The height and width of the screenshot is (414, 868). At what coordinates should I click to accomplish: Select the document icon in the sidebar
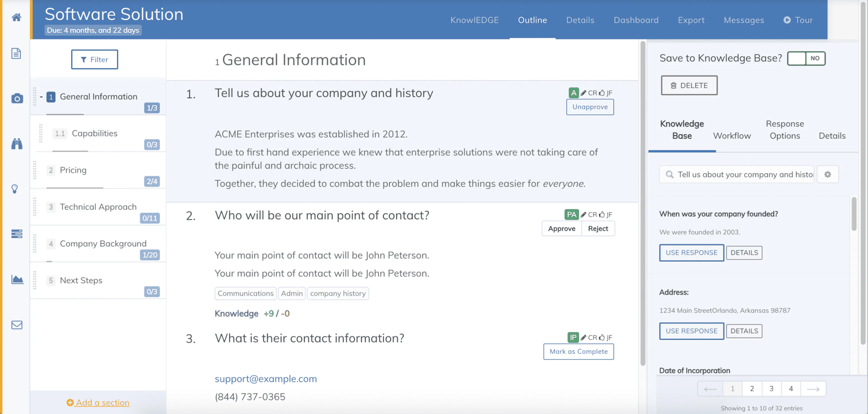[x=16, y=53]
